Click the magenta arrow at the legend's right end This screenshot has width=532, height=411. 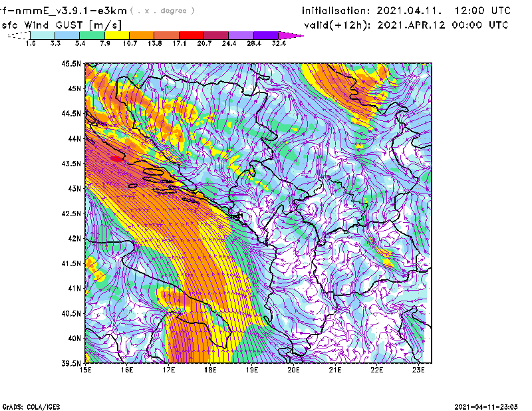(291, 35)
